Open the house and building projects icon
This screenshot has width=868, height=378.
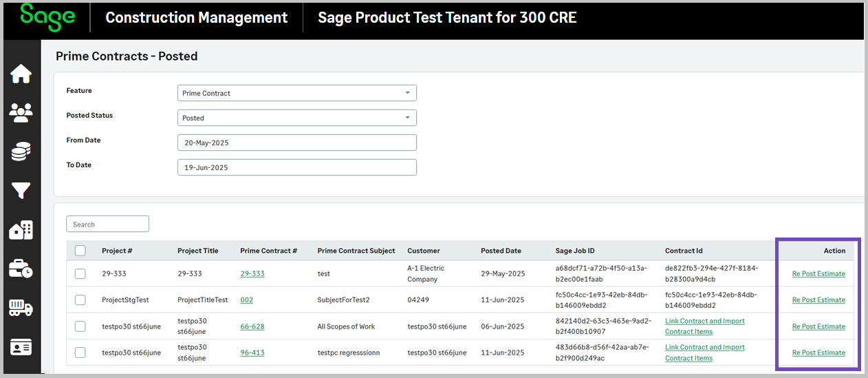point(21,230)
